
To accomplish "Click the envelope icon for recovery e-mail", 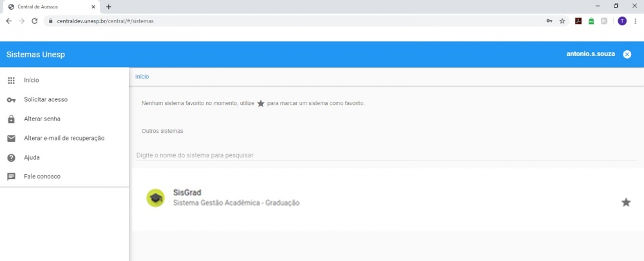I will coord(11,139).
